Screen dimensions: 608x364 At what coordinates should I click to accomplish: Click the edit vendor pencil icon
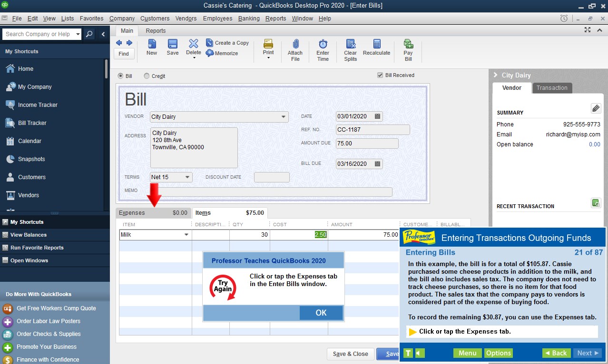pos(596,108)
